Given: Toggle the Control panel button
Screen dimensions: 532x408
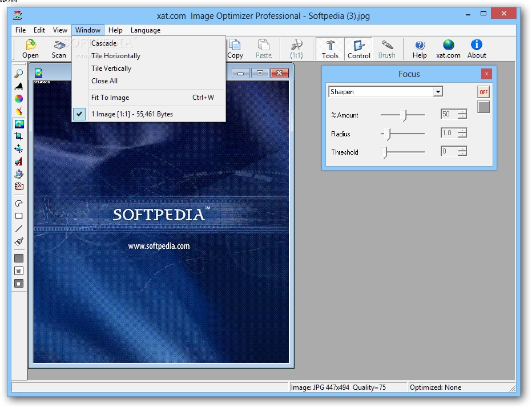Looking at the screenshot, I should (x=358, y=49).
